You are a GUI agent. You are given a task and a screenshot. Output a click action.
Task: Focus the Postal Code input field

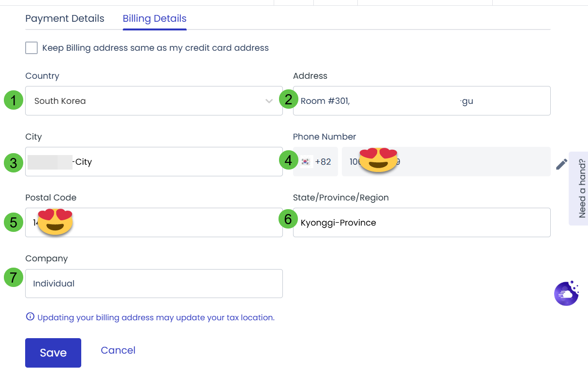pos(154,223)
